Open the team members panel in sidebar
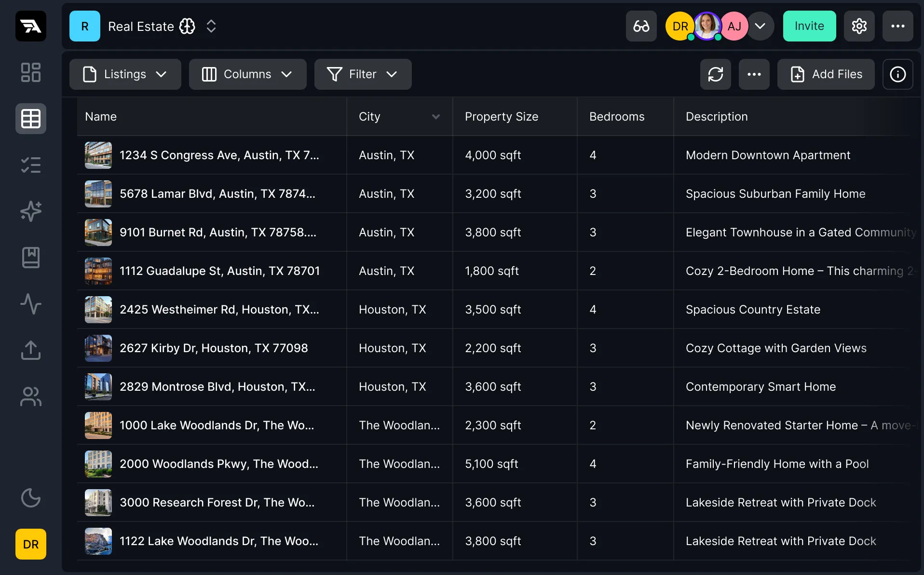Viewport: 924px width, 575px height. coord(30,396)
